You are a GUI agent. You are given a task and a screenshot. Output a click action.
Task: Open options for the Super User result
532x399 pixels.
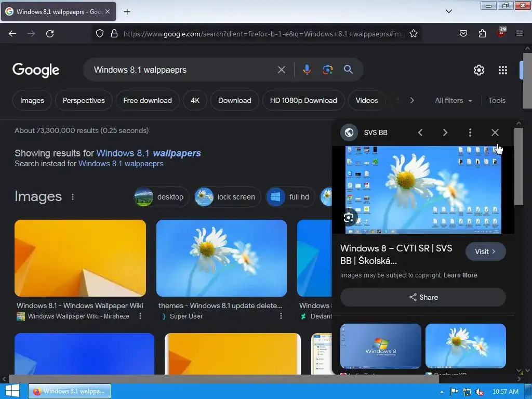coord(281,316)
